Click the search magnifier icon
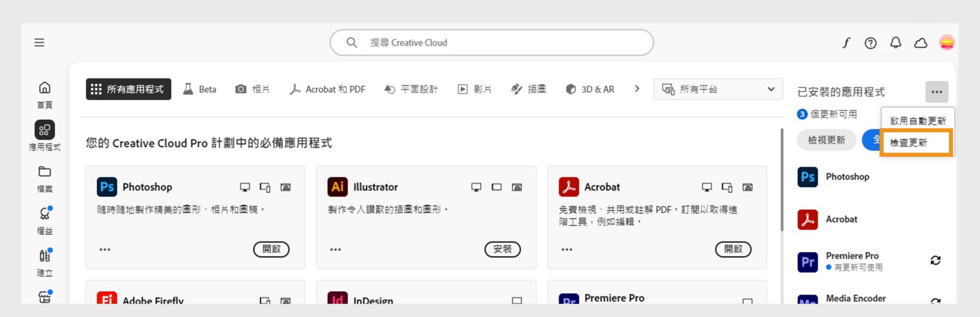980x317 pixels. (x=352, y=42)
